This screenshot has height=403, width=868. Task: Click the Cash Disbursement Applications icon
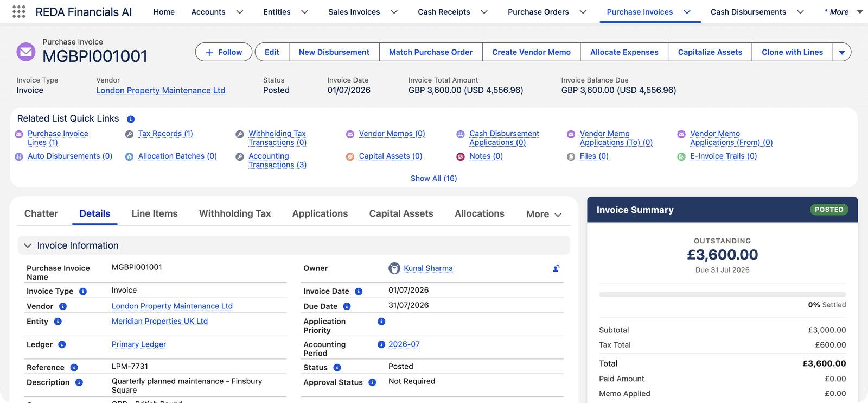click(x=461, y=134)
